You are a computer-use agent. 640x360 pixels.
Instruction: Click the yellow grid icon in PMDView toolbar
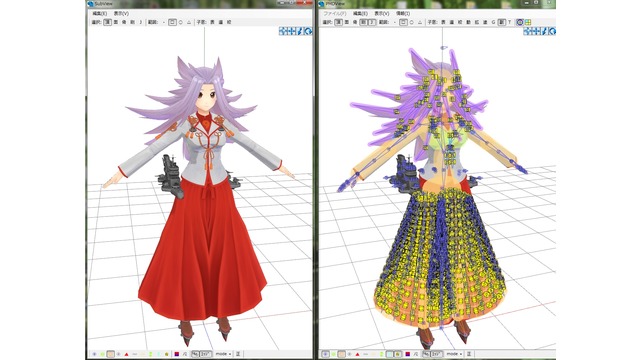pyautogui.click(x=528, y=22)
